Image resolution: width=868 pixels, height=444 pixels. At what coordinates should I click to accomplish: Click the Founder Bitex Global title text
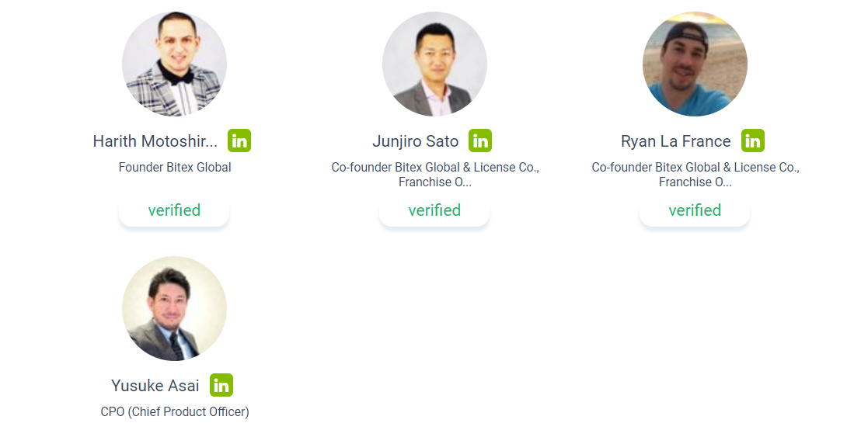[x=174, y=167]
